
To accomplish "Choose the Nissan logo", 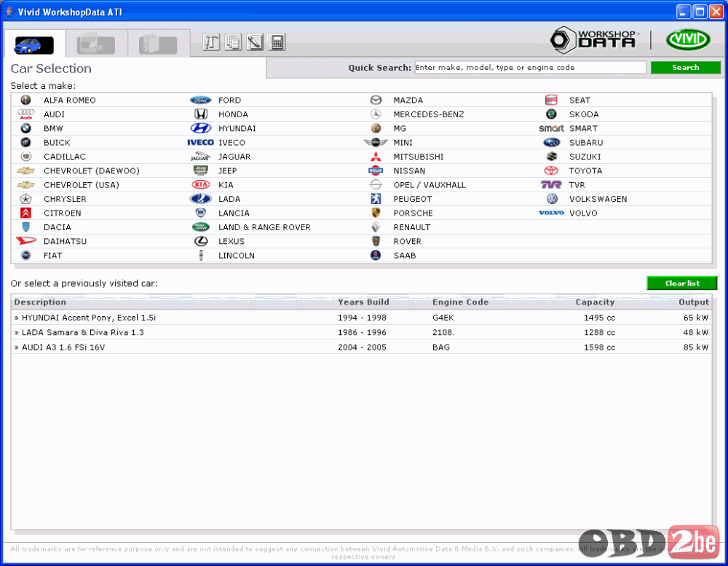I will pyautogui.click(x=376, y=170).
